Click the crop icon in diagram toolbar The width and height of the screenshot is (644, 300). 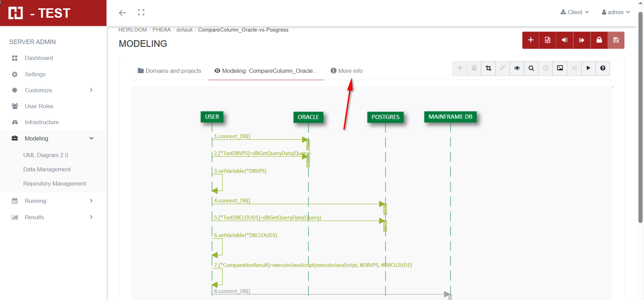coord(488,68)
